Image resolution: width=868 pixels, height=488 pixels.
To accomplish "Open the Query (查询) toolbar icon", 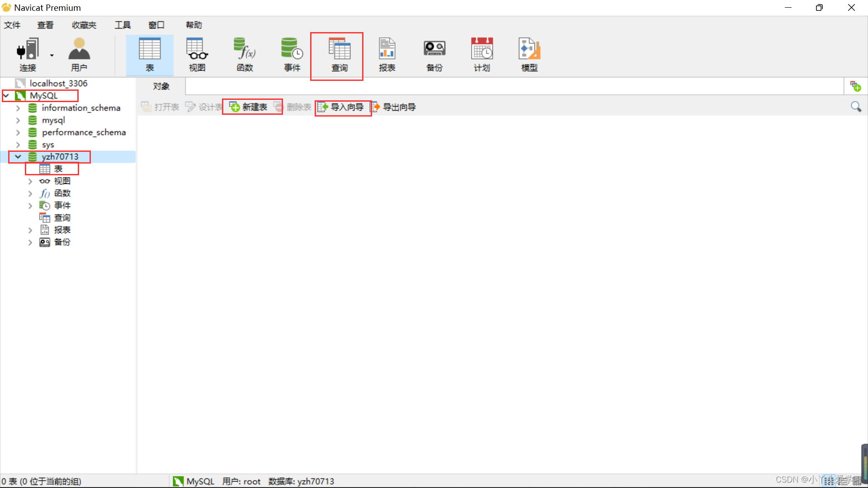I will coord(340,55).
